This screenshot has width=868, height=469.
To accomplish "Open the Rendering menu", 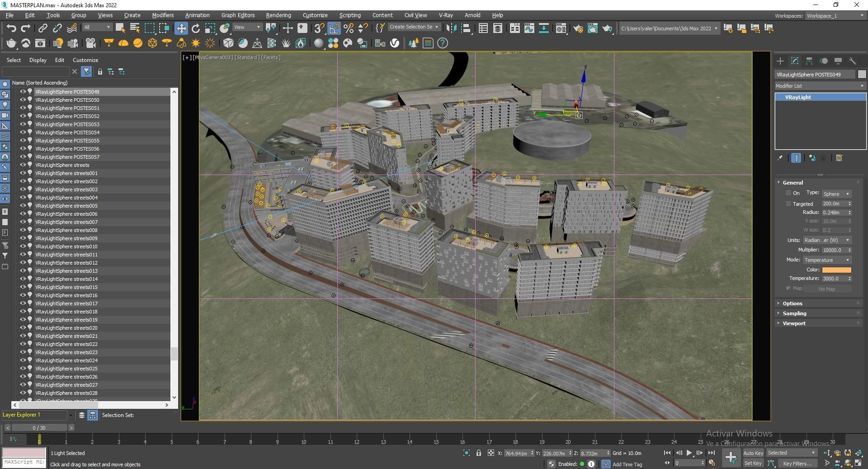I will point(278,15).
